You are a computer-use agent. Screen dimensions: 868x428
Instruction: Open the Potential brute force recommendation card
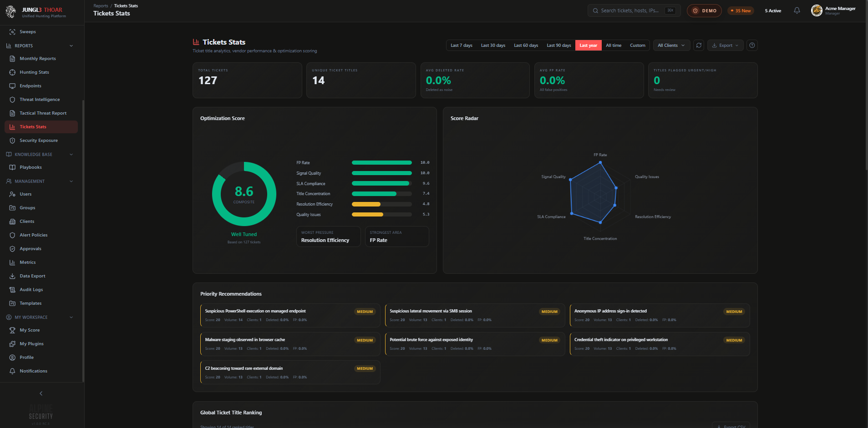point(475,344)
